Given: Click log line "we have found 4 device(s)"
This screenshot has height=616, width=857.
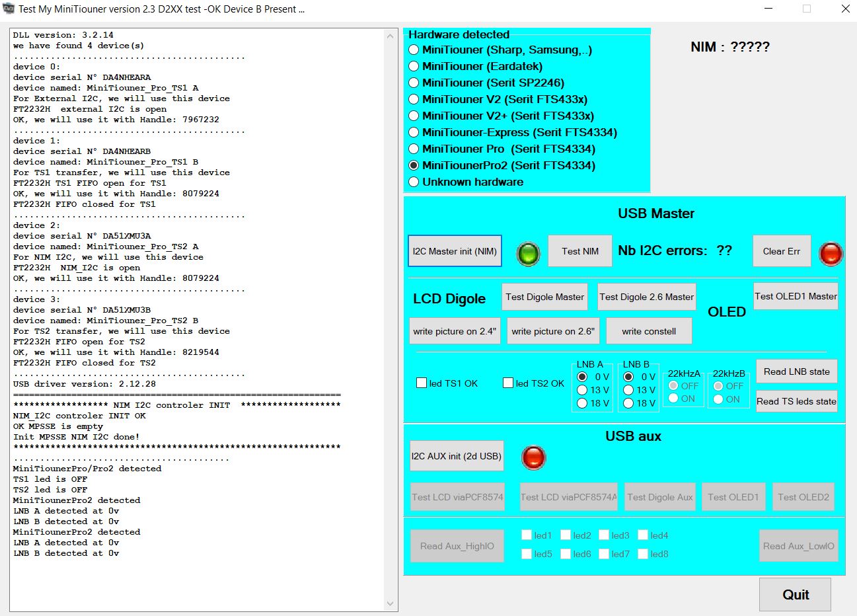Looking at the screenshot, I should pos(79,46).
